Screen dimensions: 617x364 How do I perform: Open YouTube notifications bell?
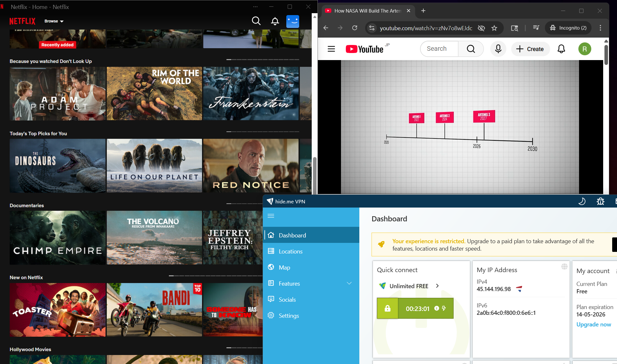(x=561, y=49)
